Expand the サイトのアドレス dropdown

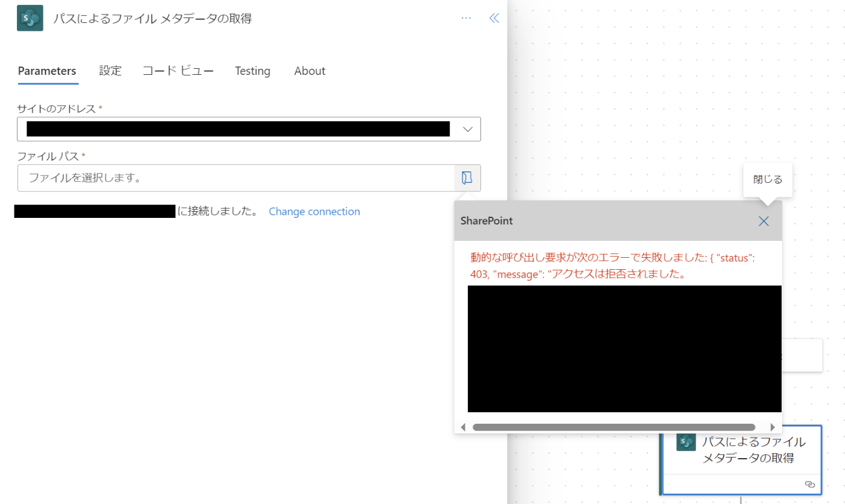pyautogui.click(x=468, y=129)
